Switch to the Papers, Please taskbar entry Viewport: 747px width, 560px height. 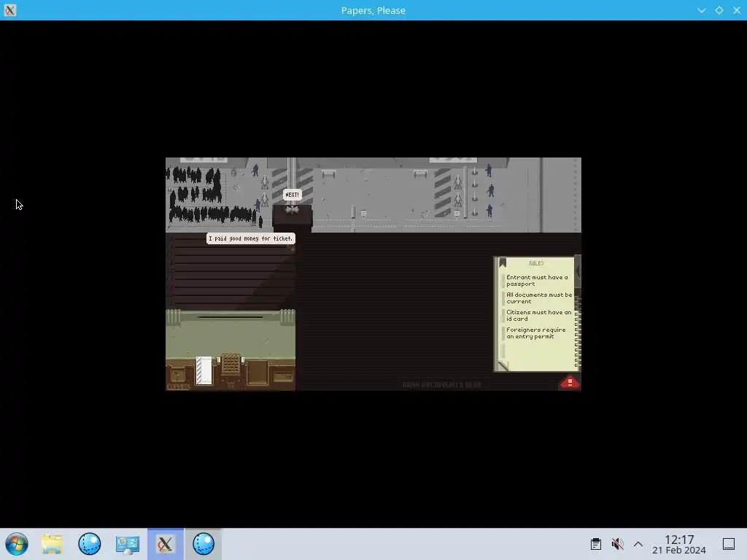[x=166, y=544]
